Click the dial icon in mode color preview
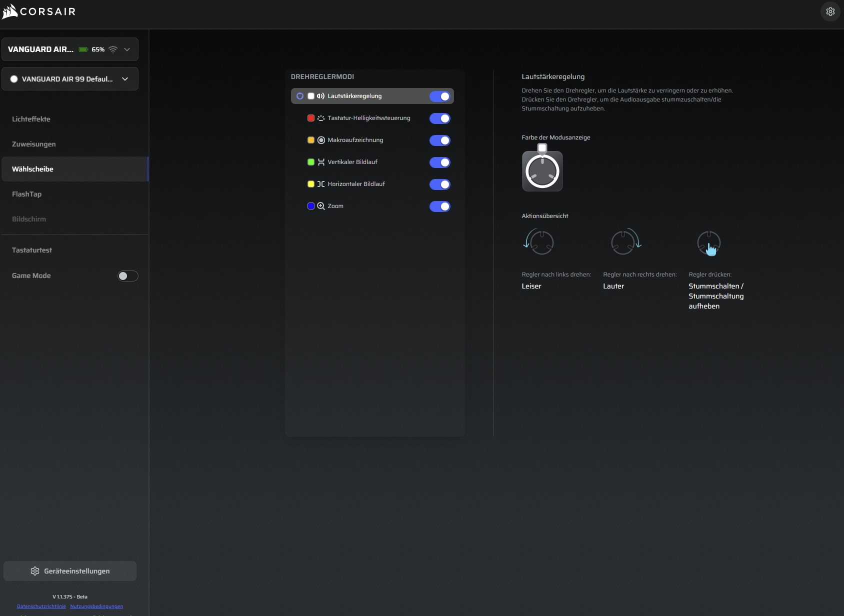This screenshot has height=616, width=844. pos(542,171)
